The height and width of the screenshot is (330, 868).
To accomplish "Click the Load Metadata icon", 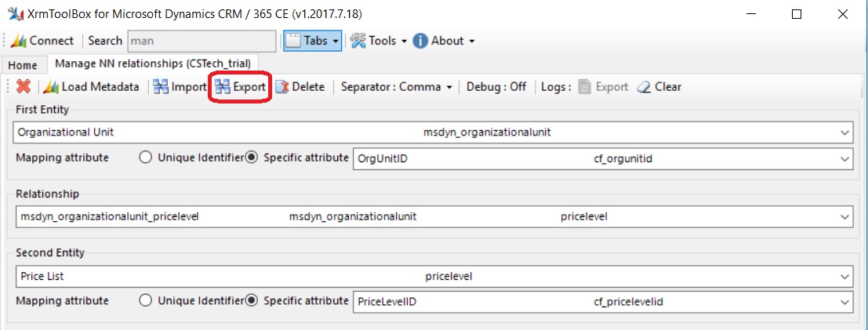I will tap(51, 87).
